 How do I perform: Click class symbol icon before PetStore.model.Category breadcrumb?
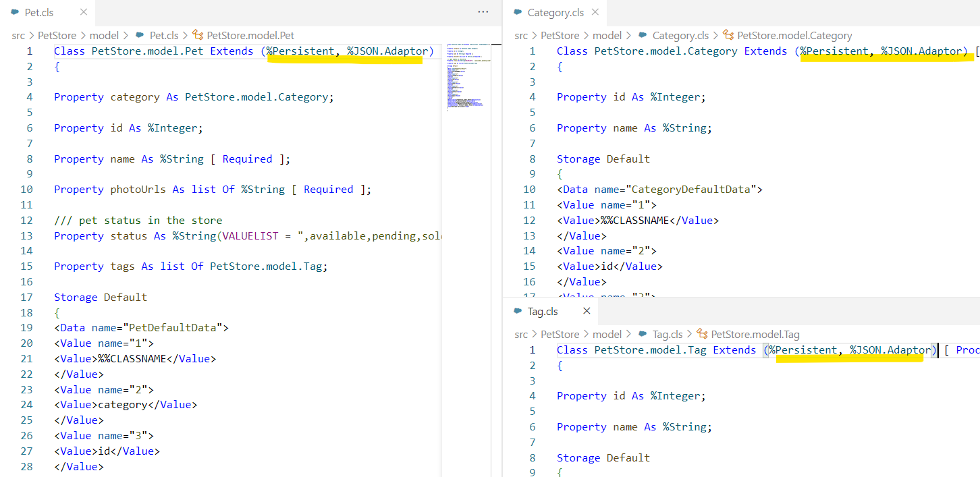click(x=728, y=36)
